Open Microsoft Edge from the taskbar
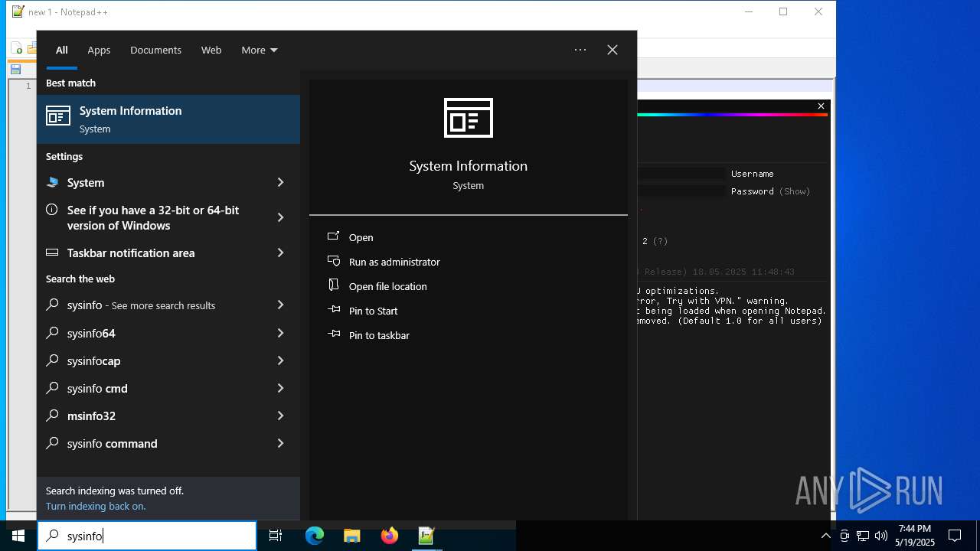Image resolution: width=980 pixels, height=551 pixels. click(315, 536)
